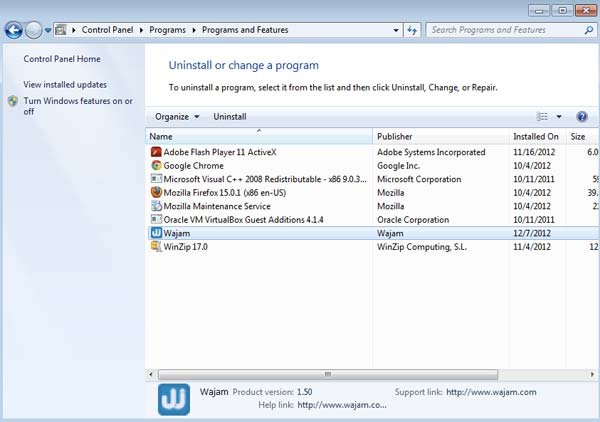
Task: Click Google Inc. publisher cell
Action: (x=398, y=166)
